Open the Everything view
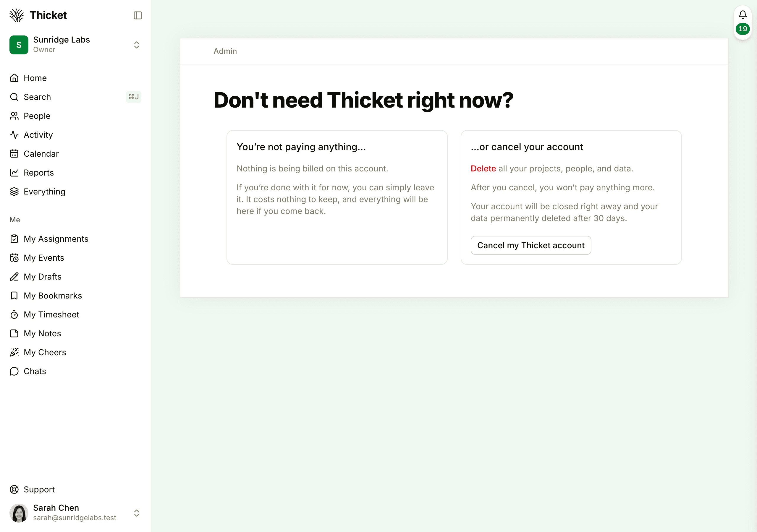Viewport: 757px width, 532px height. pos(75,192)
